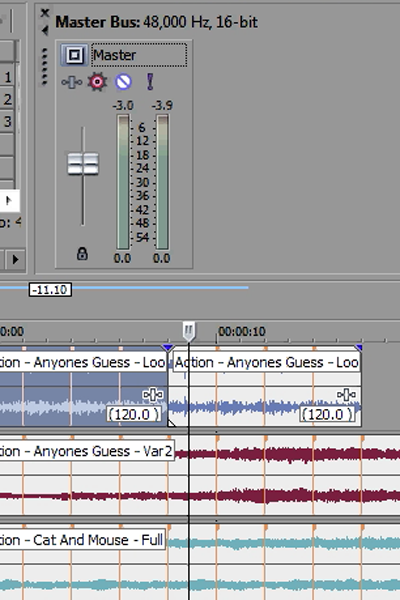The width and height of the screenshot is (400, 600).
Task: Select row 3 in the left list
Action: [7, 122]
